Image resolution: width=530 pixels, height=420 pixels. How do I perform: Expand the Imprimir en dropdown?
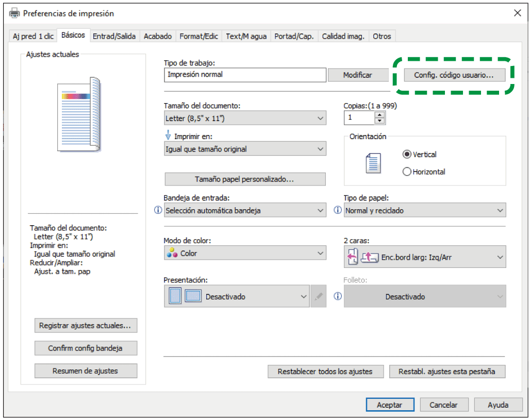tap(245, 149)
